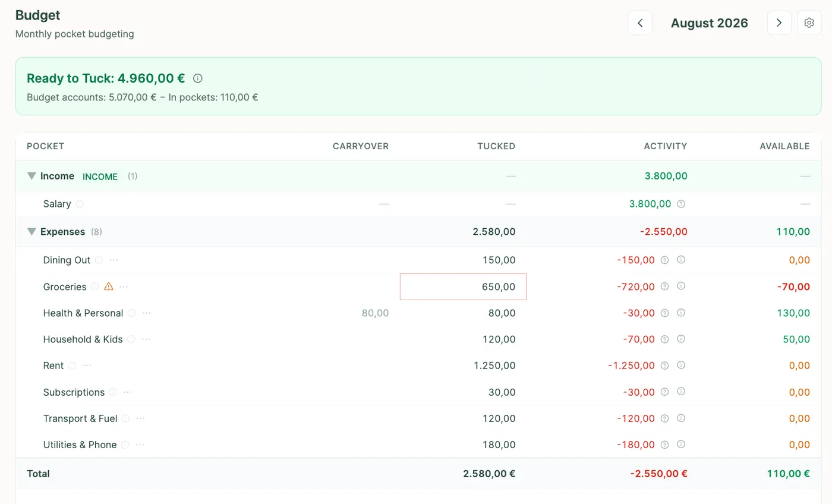Image resolution: width=832 pixels, height=504 pixels.
Task: Click info circle icon after Groceries activity -720,00
Action: 681,286
